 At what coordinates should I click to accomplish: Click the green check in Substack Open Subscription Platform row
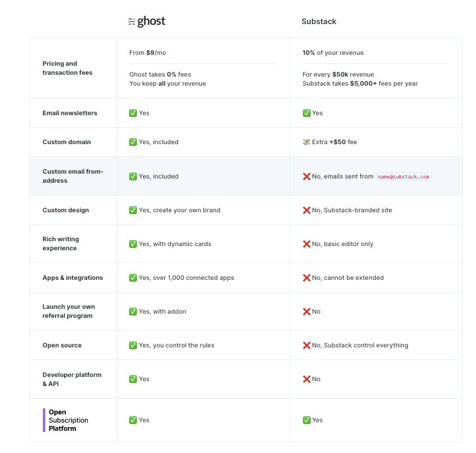tap(306, 420)
